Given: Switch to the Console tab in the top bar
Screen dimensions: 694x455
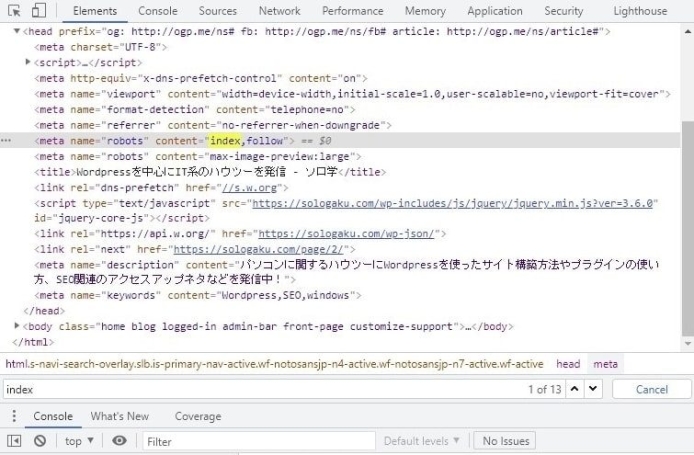Looking at the screenshot, I should (158, 11).
